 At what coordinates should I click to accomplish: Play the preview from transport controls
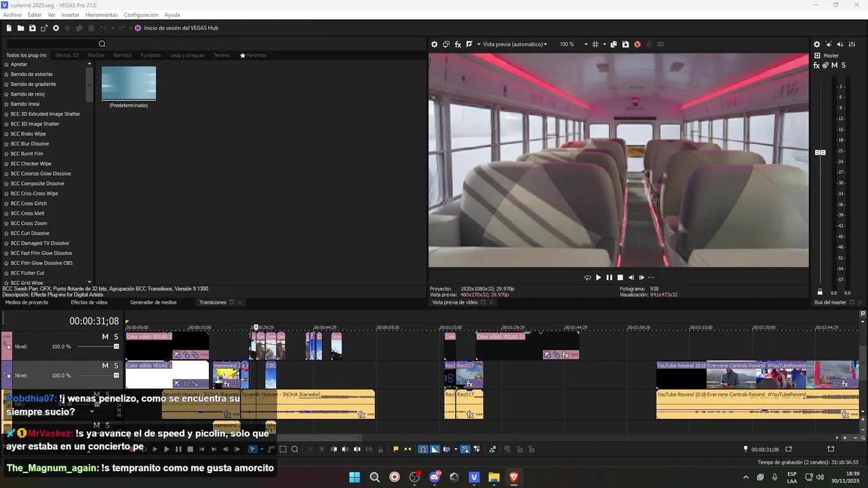click(598, 277)
